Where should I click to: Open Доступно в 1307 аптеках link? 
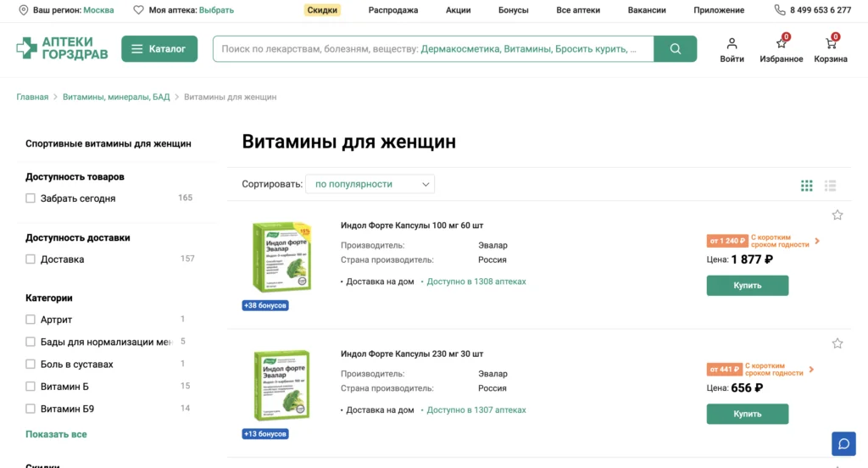(x=476, y=409)
